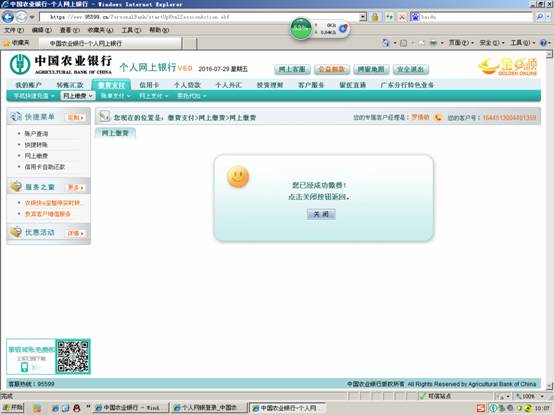554x415 pixels.
Task: Click the blank new tab button
Action: click(190, 43)
